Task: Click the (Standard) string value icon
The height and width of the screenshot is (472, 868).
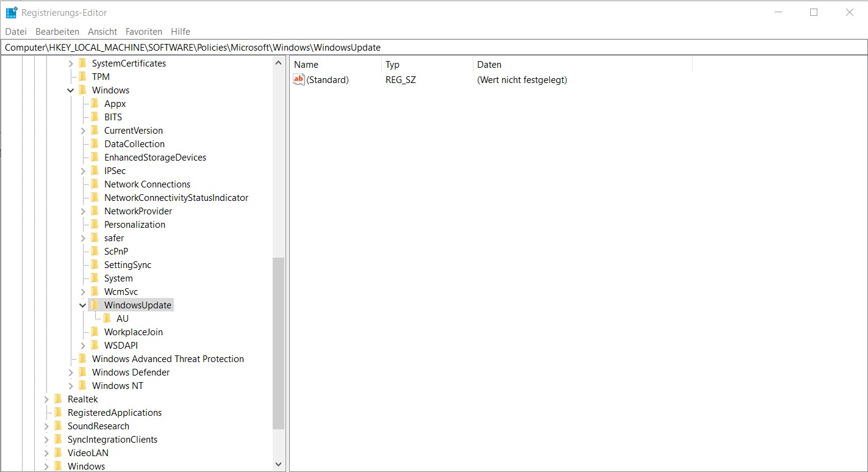Action: tap(299, 79)
